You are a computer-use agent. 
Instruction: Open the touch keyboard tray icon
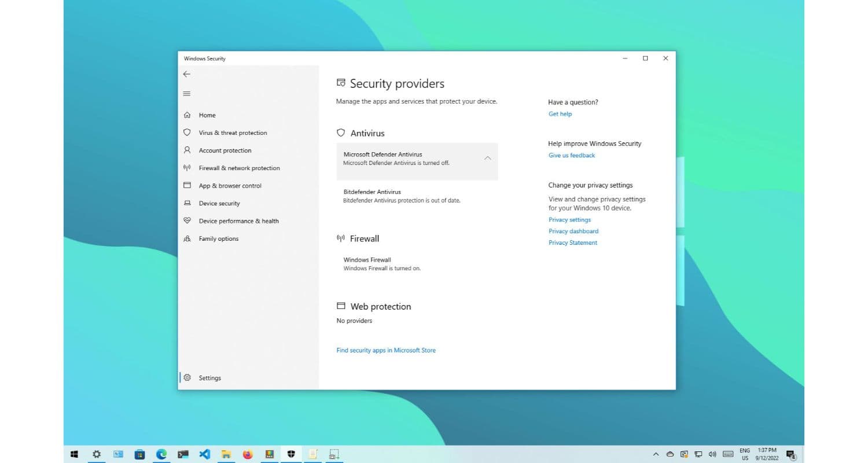pos(728,454)
